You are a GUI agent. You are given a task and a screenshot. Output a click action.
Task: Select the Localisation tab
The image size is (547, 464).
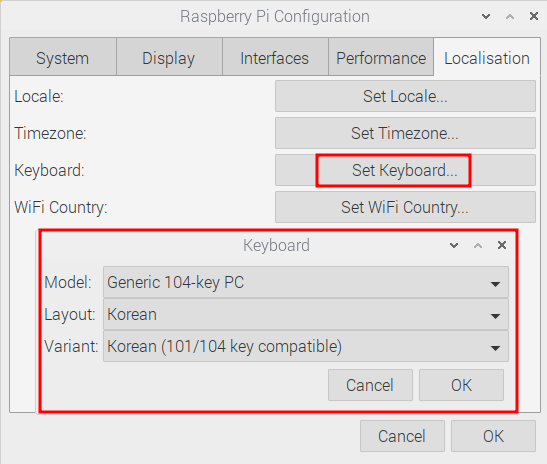pos(487,58)
